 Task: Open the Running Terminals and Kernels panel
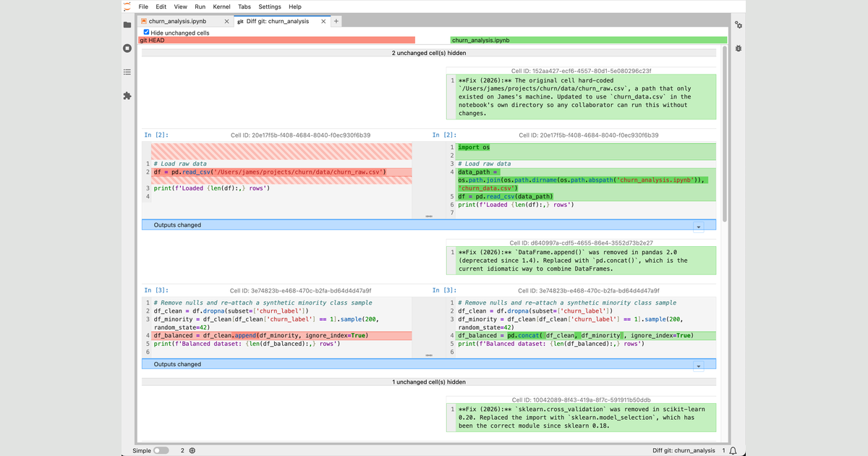(x=127, y=48)
